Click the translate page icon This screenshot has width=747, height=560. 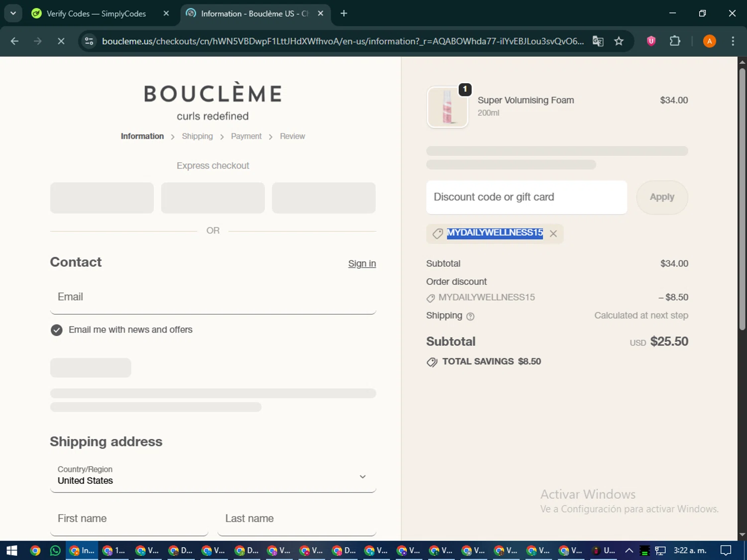[x=598, y=41]
